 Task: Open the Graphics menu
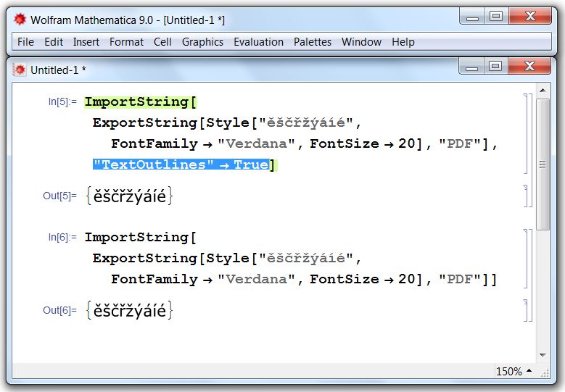[202, 42]
